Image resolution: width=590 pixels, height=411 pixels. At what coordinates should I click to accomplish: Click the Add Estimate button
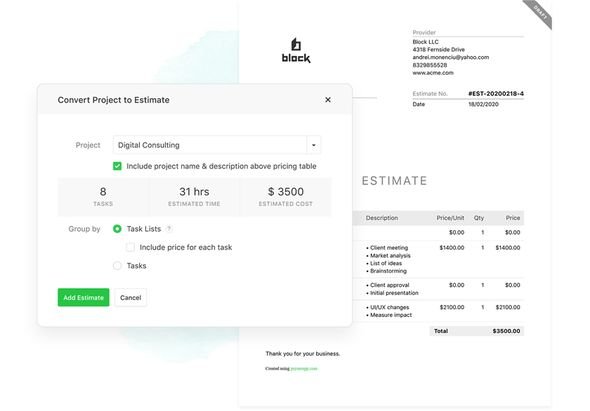tap(84, 297)
